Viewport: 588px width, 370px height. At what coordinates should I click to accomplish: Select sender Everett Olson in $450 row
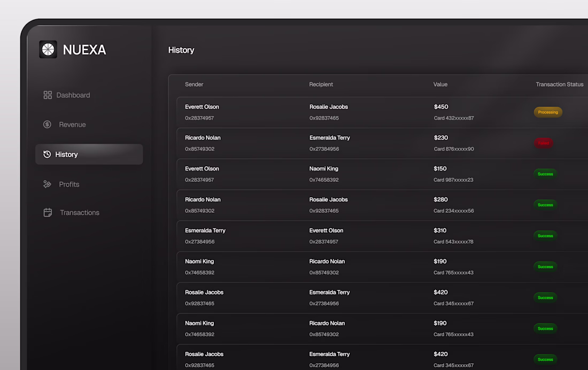coord(202,107)
